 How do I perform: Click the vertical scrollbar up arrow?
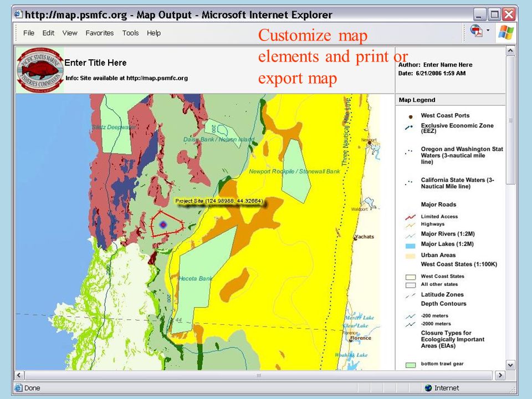510,51
